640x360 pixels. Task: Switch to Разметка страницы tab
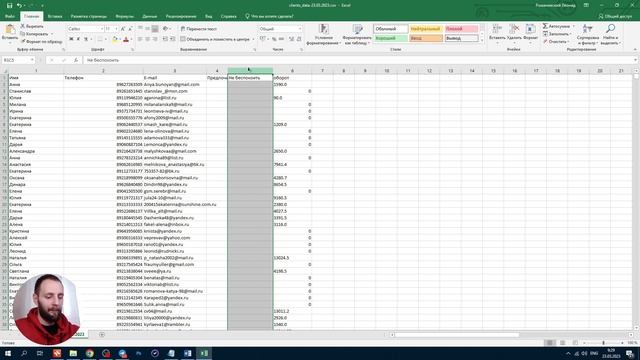[x=89, y=16]
